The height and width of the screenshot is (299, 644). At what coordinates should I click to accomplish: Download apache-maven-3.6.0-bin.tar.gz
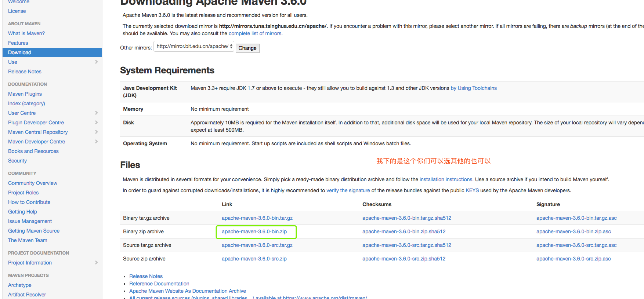point(257,218)
